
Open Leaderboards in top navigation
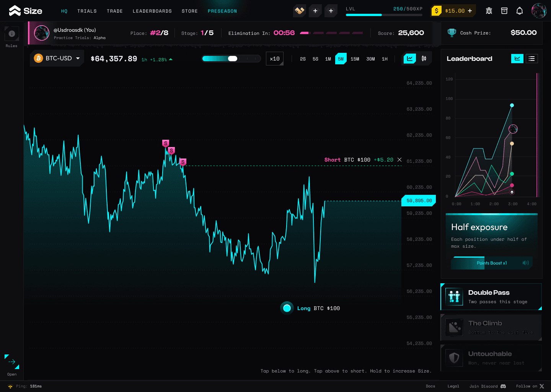(152, 11)
